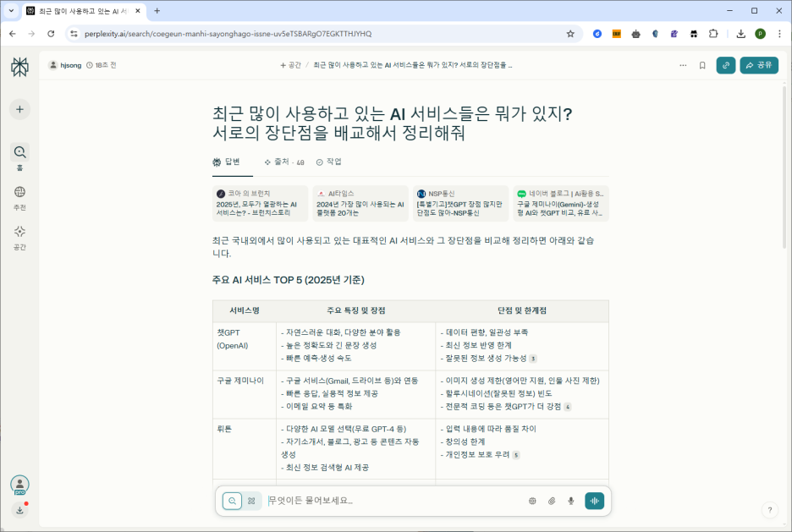
Task: Switch to the 답변 tab
Action: tap(226, 162)
